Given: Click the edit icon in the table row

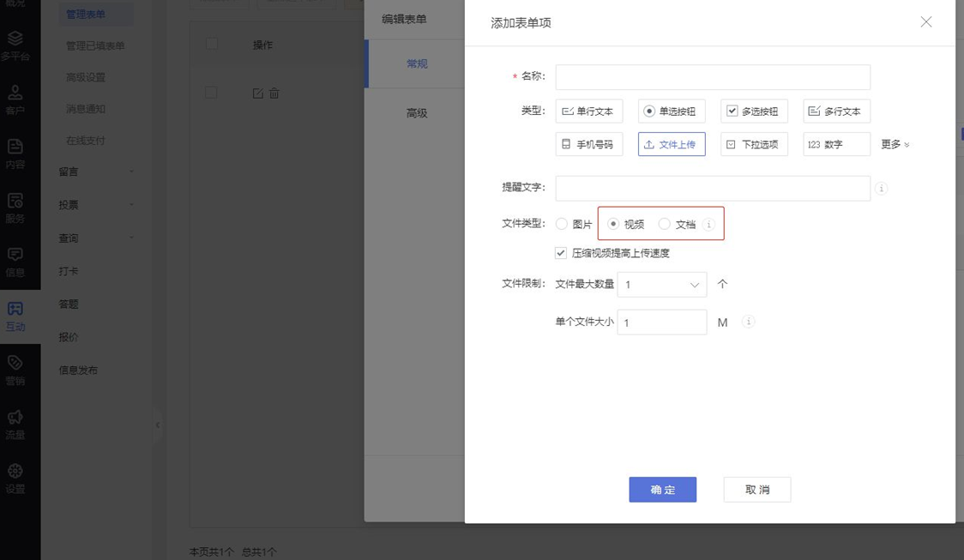Looking at the screenshot, I should tap(257, 93).
